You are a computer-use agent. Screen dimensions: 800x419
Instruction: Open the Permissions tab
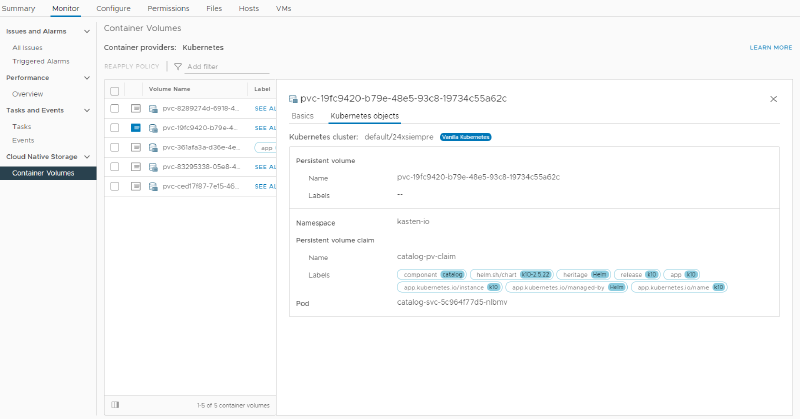click(x=168, y=9)
